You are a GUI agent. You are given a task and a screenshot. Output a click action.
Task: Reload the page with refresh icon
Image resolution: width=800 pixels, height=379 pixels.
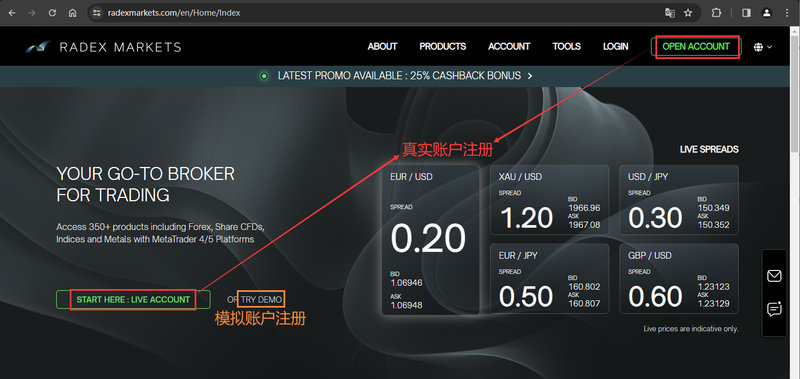52,13
